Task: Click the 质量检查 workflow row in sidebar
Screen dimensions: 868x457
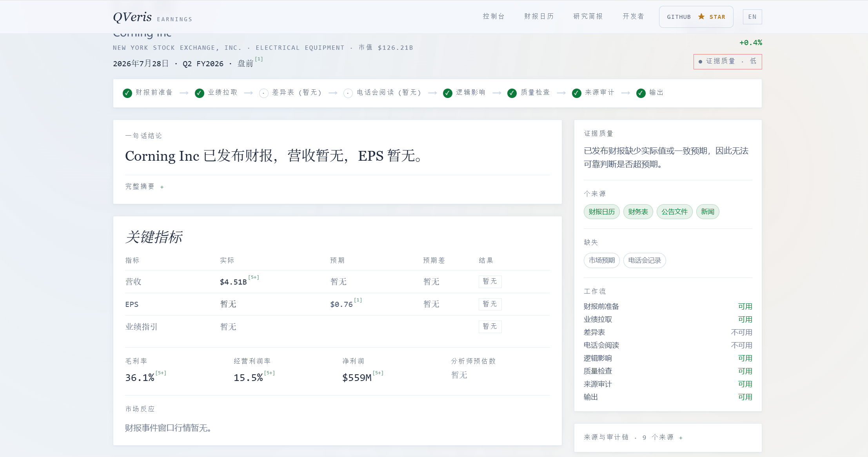Action: [x=668, y=371]
